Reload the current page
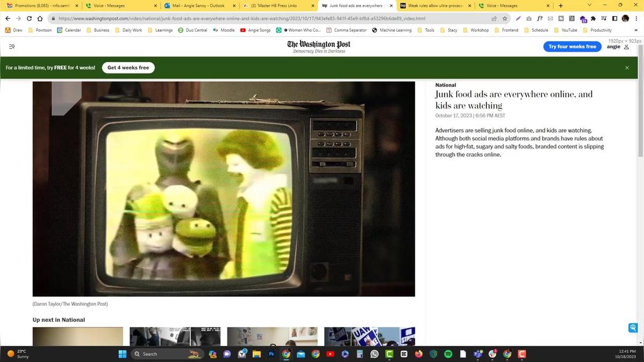 (x=29, y=18)
